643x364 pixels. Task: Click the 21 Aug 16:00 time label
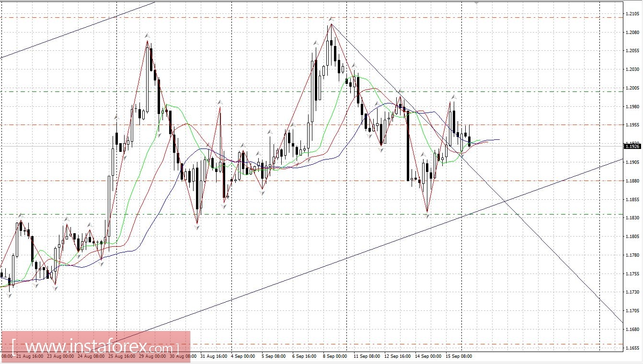point(30,357)
